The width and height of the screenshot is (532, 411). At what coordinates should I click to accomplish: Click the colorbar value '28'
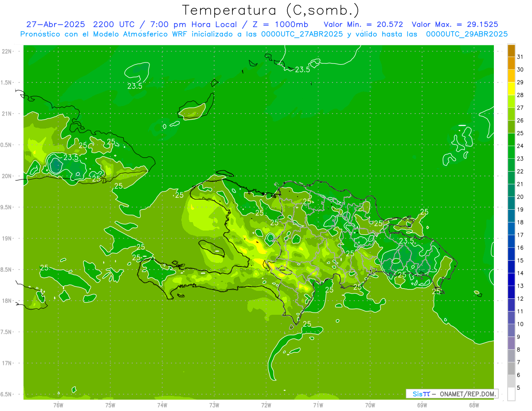(x=520, y=95)
